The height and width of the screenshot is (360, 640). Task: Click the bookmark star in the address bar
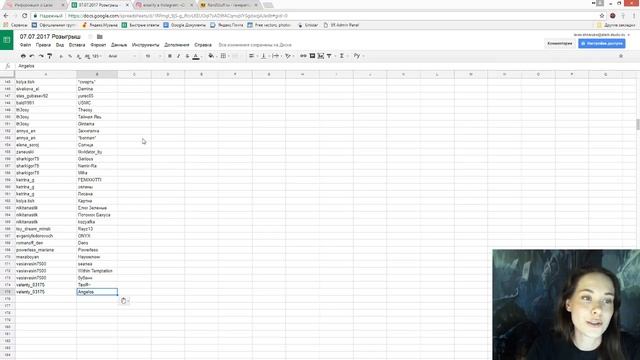pos(602,16)
